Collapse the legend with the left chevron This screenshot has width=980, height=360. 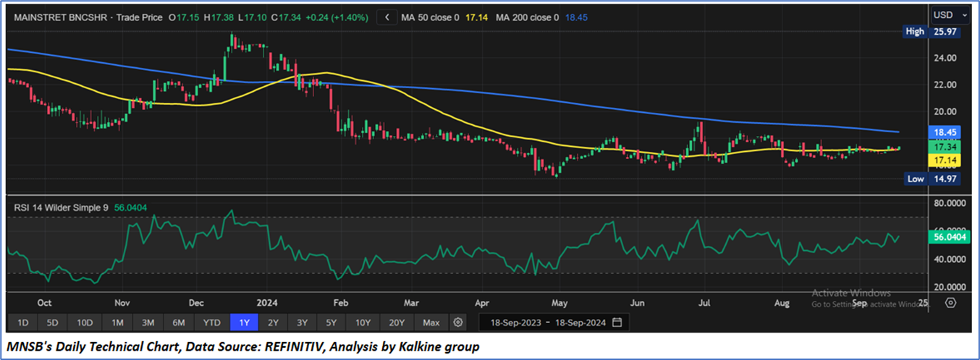tap(388, 17)
